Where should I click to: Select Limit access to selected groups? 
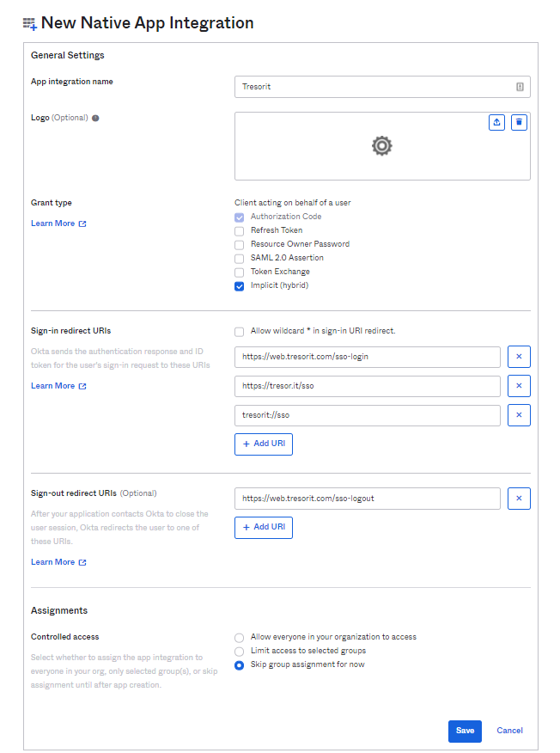[239, 652]
